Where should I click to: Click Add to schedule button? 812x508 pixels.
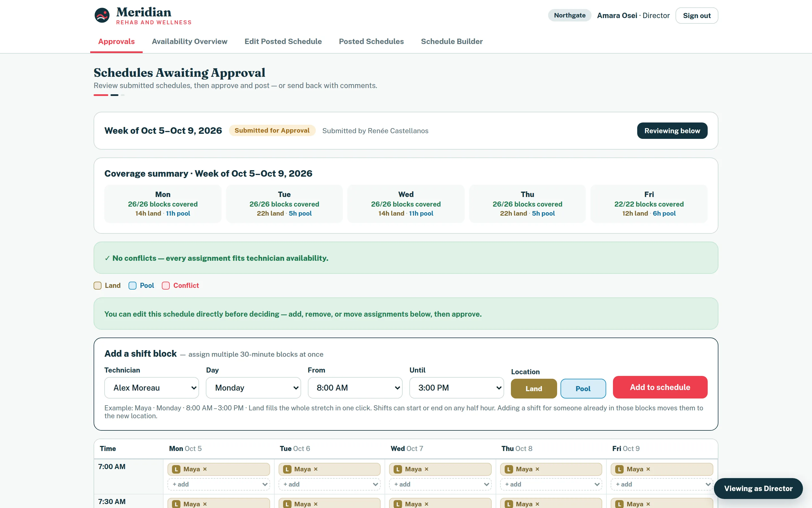(x=660, y=387)
